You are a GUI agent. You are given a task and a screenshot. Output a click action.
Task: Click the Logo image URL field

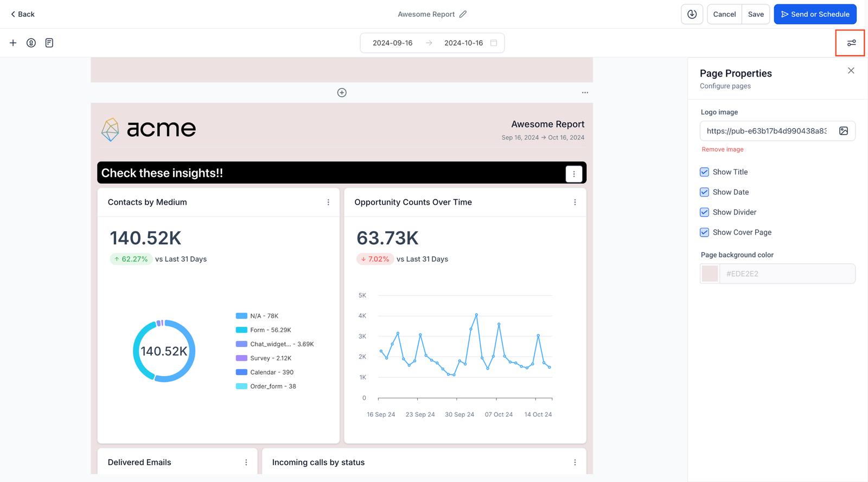pyautogui.click(x=766, y=131)
